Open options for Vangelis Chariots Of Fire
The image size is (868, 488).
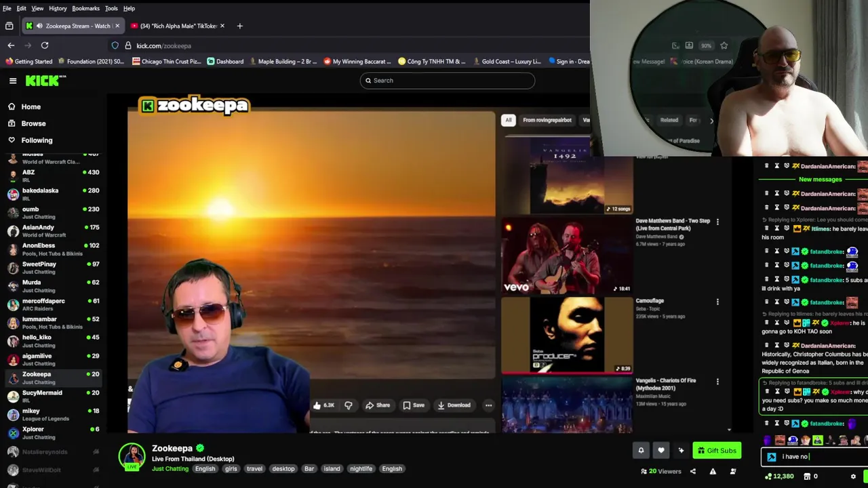pos(717,382)
